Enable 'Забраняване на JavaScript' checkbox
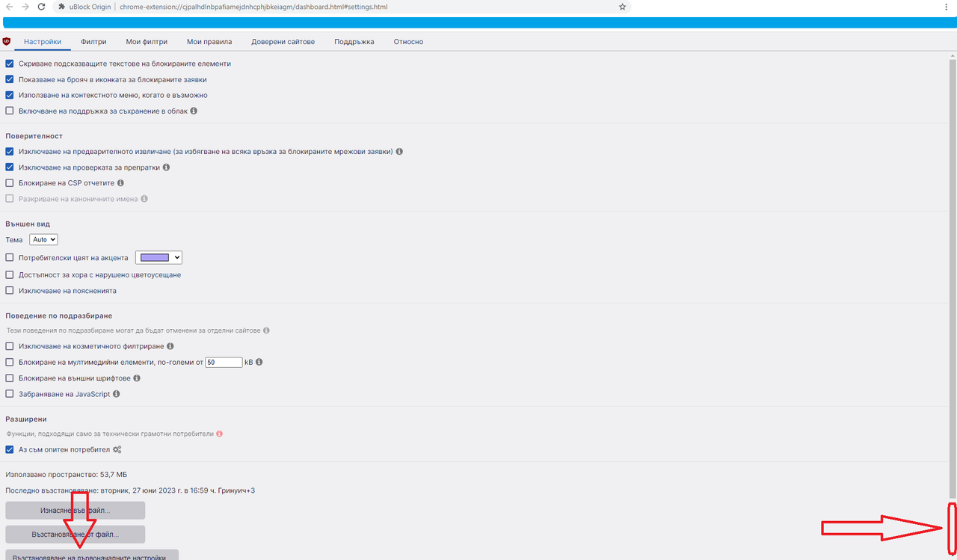 (9, 393)
